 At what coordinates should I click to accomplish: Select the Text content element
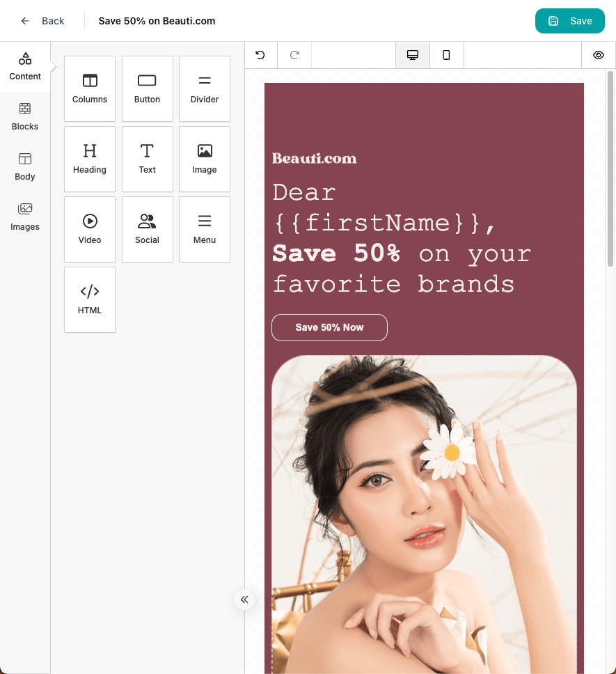pyautogui.click(x=147, y=159)
